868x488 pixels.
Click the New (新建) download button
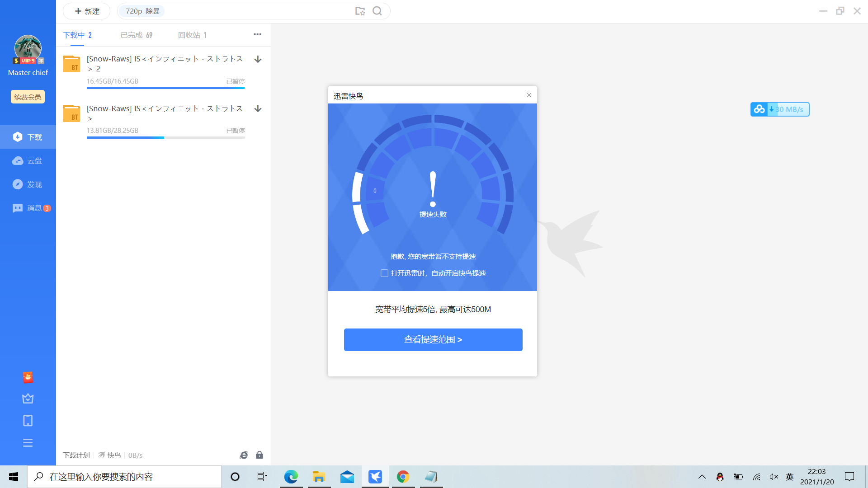87,11
